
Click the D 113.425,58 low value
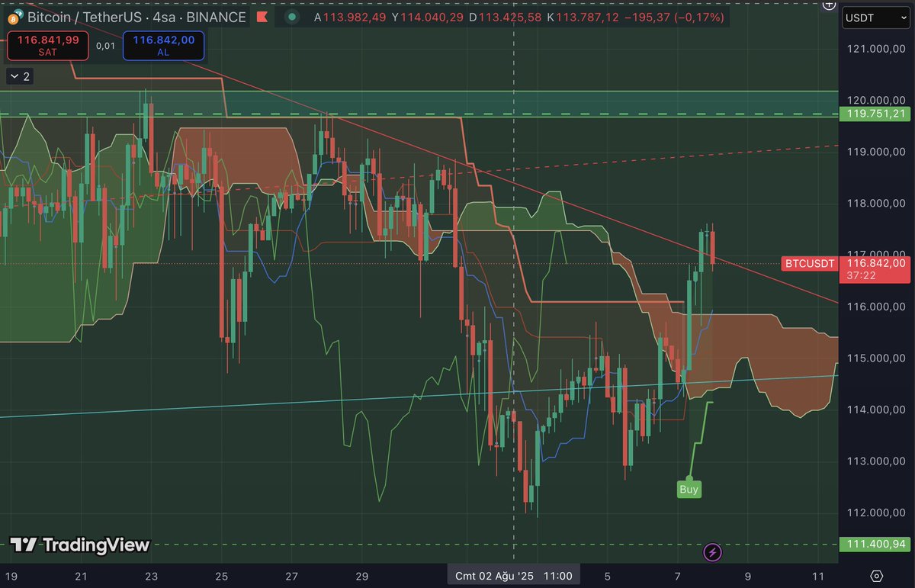click(505, 17)
